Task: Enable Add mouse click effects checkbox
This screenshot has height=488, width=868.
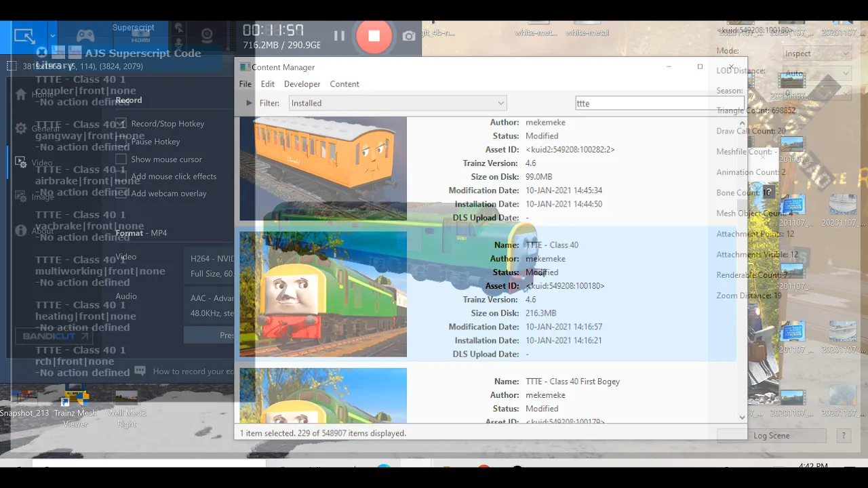Action: (x=121, y=176)
